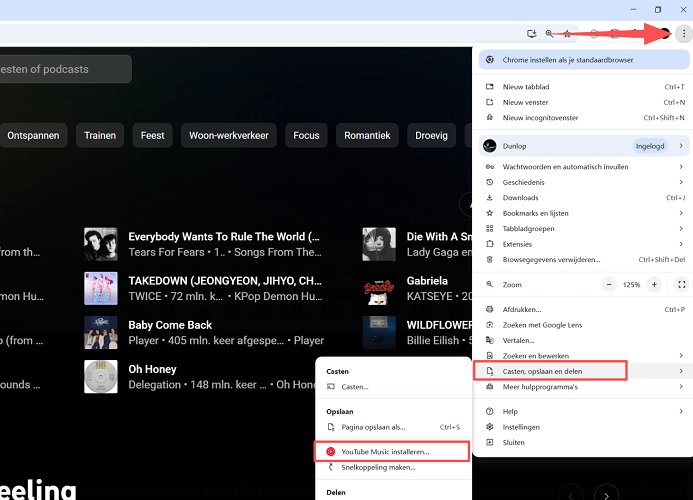The image size is (693, 500).
Task: Decrease zoom with the minus button
Action: coord(609,285)
